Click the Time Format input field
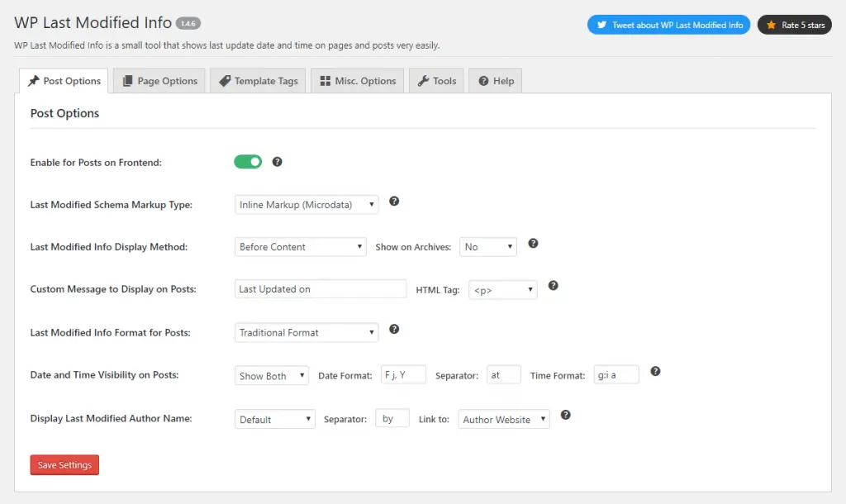 (616, 374)
